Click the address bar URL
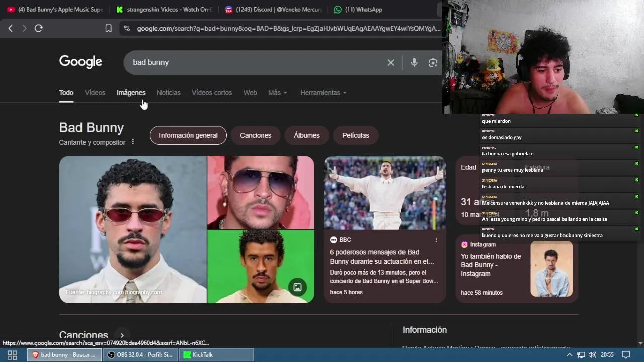Screen dimensions: 644x362 pos(288,29)
